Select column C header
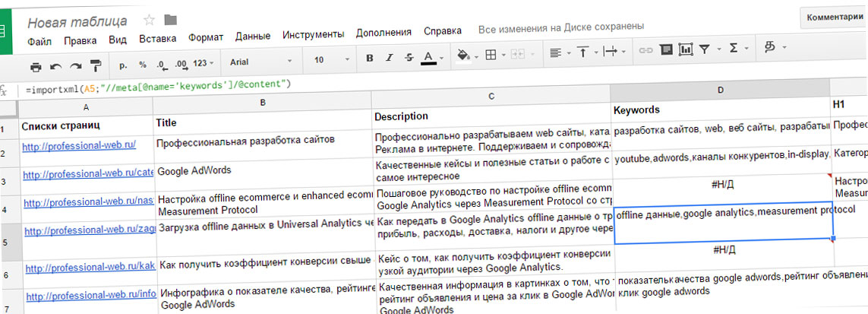 pyautogui.click(x=491, y=95)
